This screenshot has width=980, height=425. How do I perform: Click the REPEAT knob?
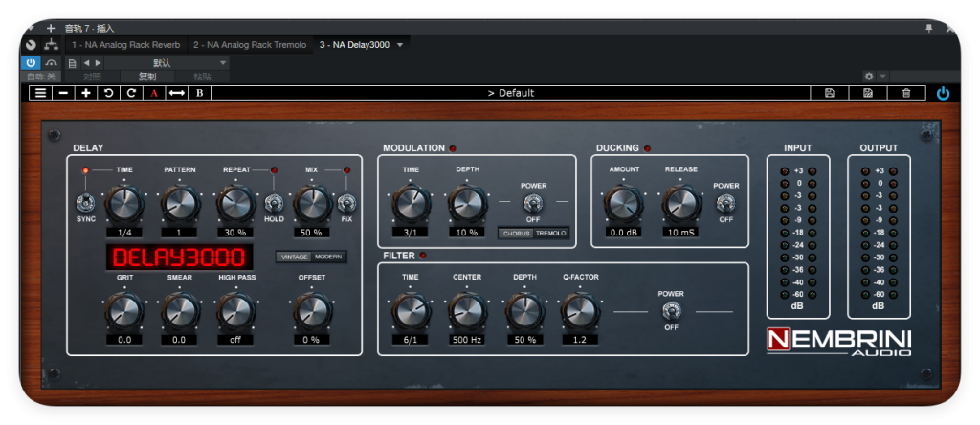(x=236, y=203)
